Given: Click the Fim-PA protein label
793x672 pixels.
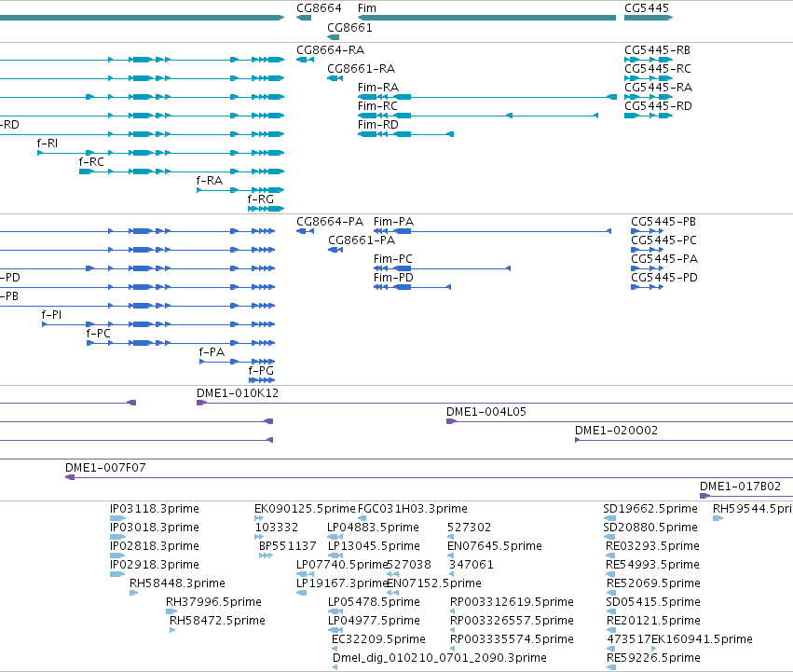Looking at the screenshot, I should click(x=393, y=222).
